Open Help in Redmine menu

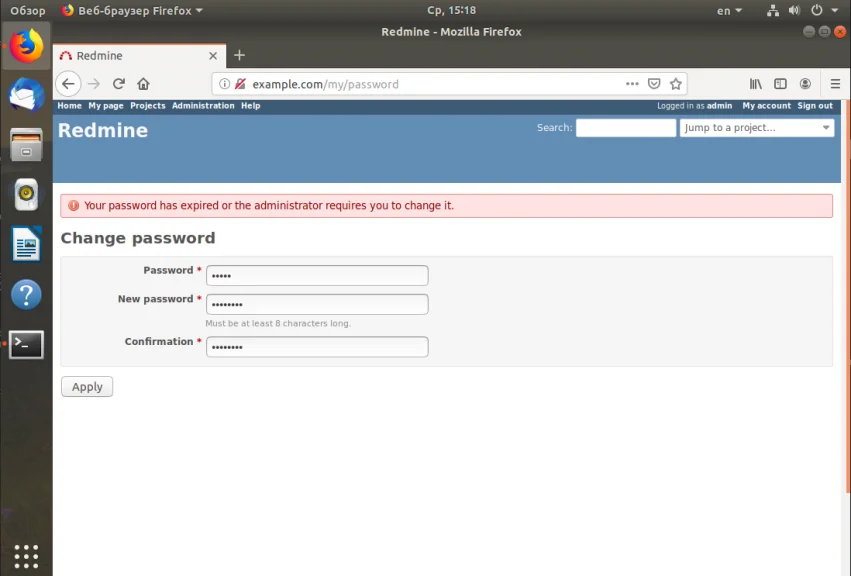click(251, 106)
